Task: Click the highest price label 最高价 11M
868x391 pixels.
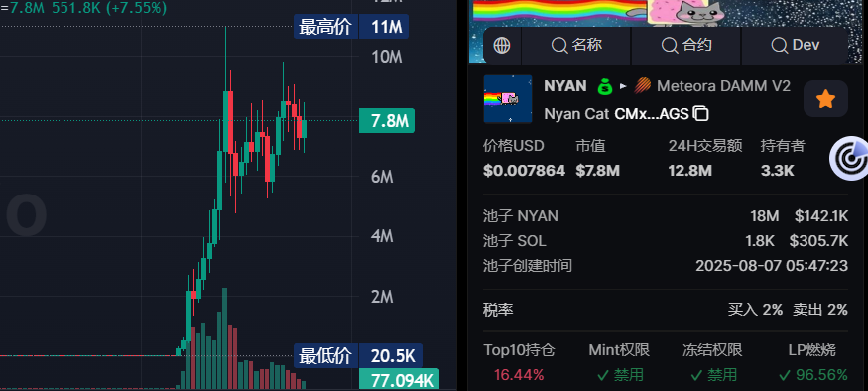Action: pyautogui.click(x=351, y=27)
